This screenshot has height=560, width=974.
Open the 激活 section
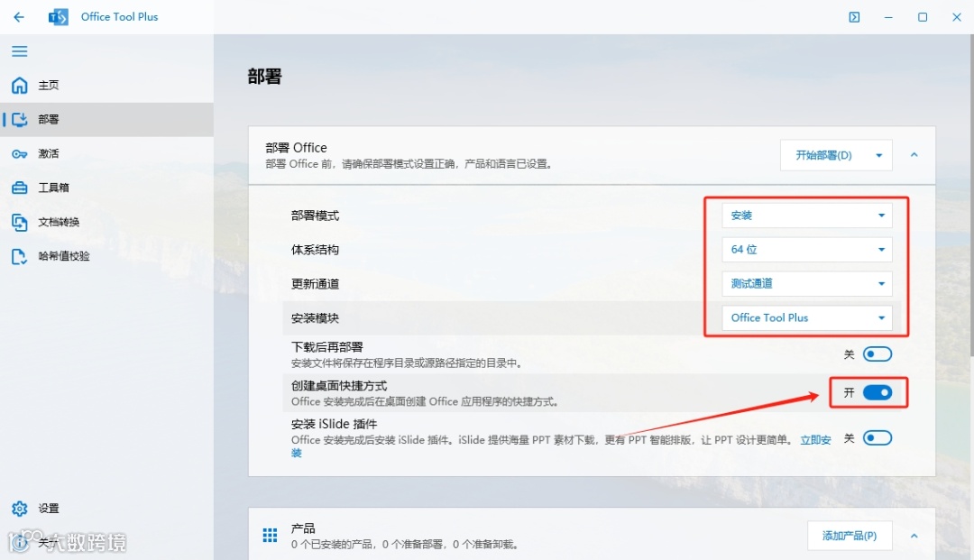pos(106,153)
